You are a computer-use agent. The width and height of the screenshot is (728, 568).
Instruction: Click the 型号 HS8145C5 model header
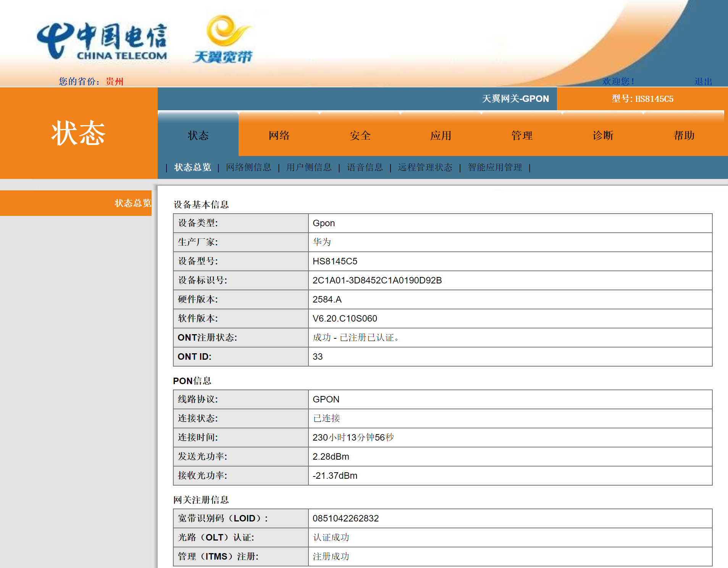[642, 99]
